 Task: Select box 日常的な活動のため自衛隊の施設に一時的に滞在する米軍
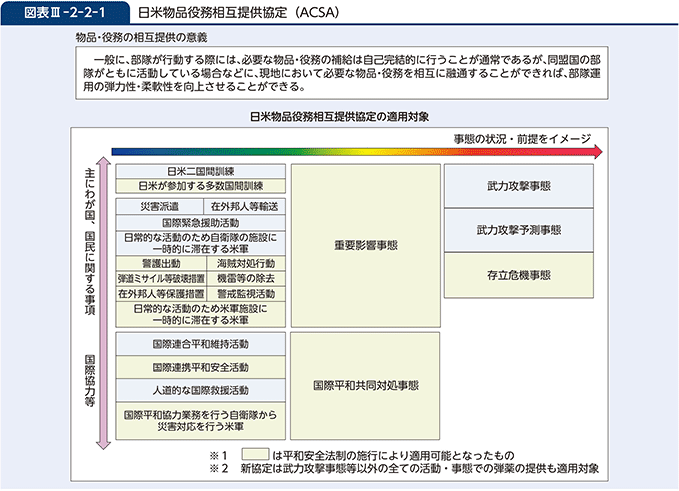click(x=200, y=243)
